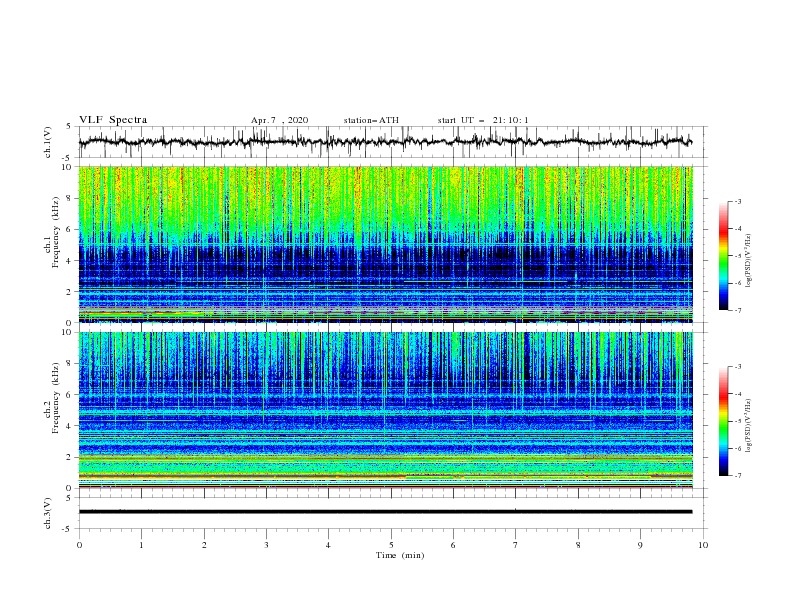Click the "10" kHz tick on ch.2 spectrogram
This screenshot has height=612, width=792.
(x=69, y=332)
